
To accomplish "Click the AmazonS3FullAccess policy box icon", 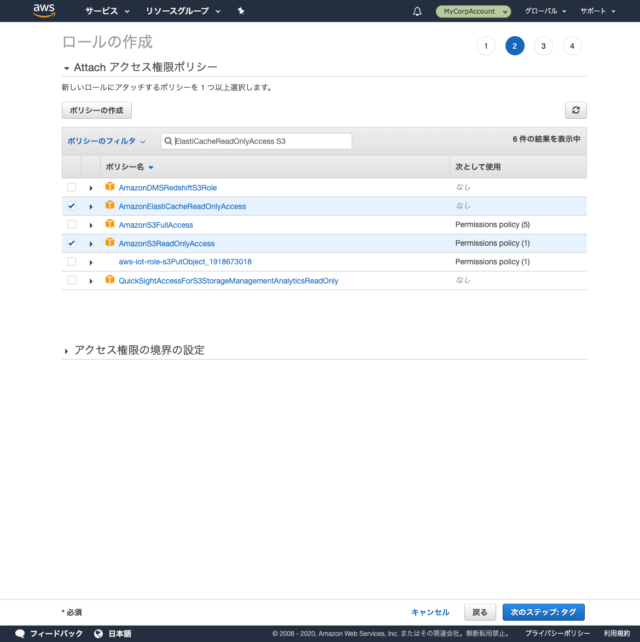I will [x=110, y=224].
